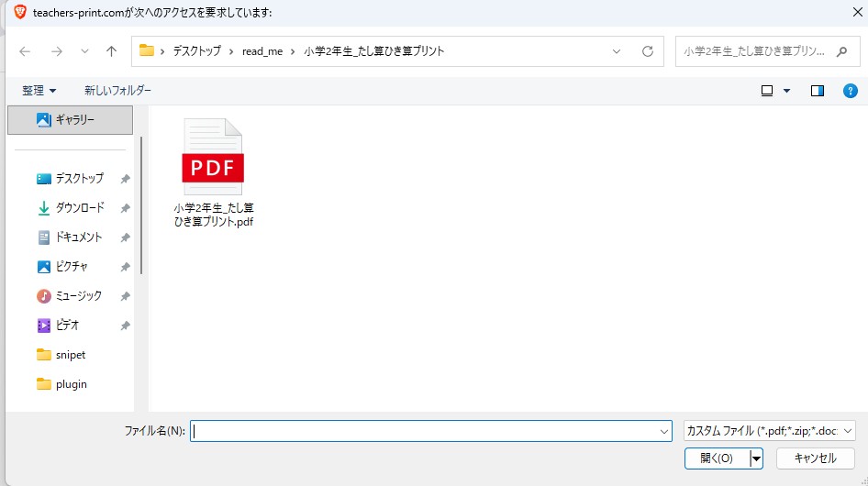Open the file name suggestions dropdown
The image size is (868, 486).
663,431
